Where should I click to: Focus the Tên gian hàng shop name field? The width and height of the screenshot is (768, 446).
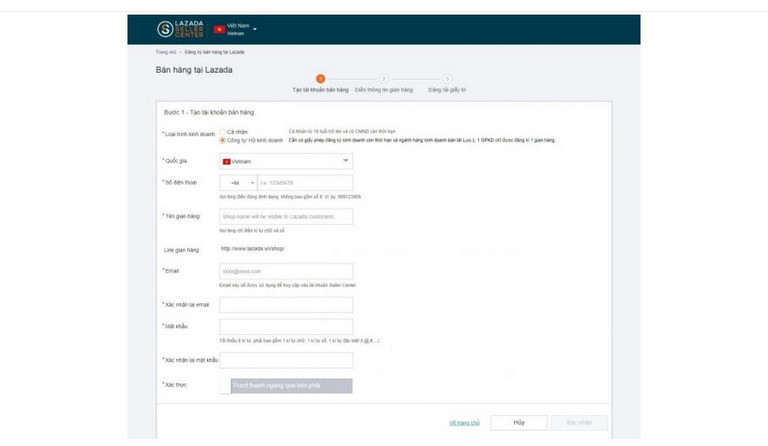point(286,216)
